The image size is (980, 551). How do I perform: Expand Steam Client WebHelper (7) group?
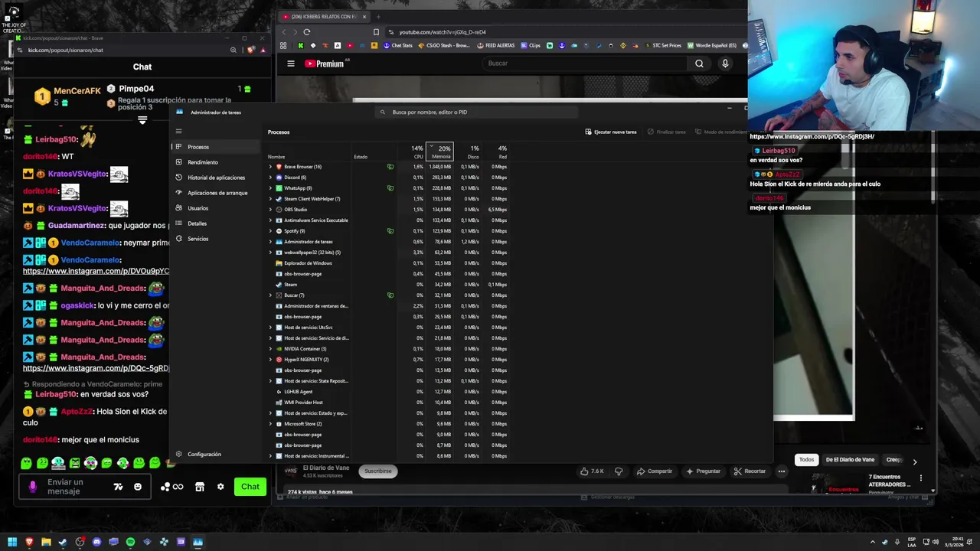270,199
